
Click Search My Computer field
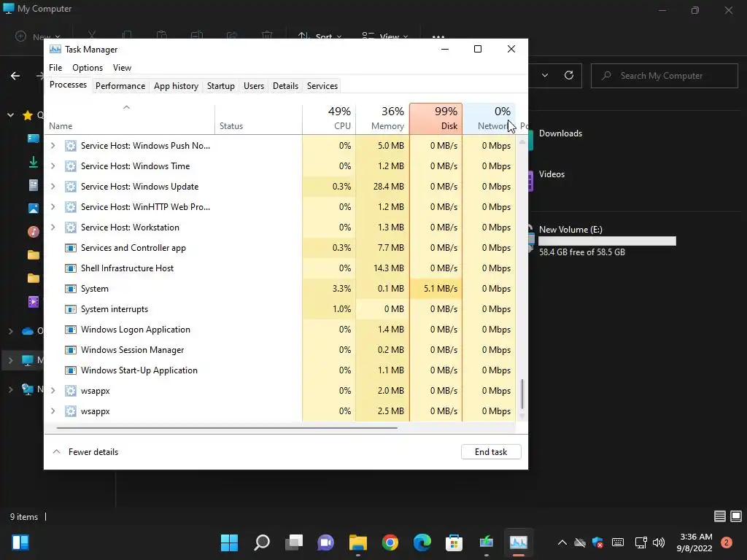coord(664,76)
